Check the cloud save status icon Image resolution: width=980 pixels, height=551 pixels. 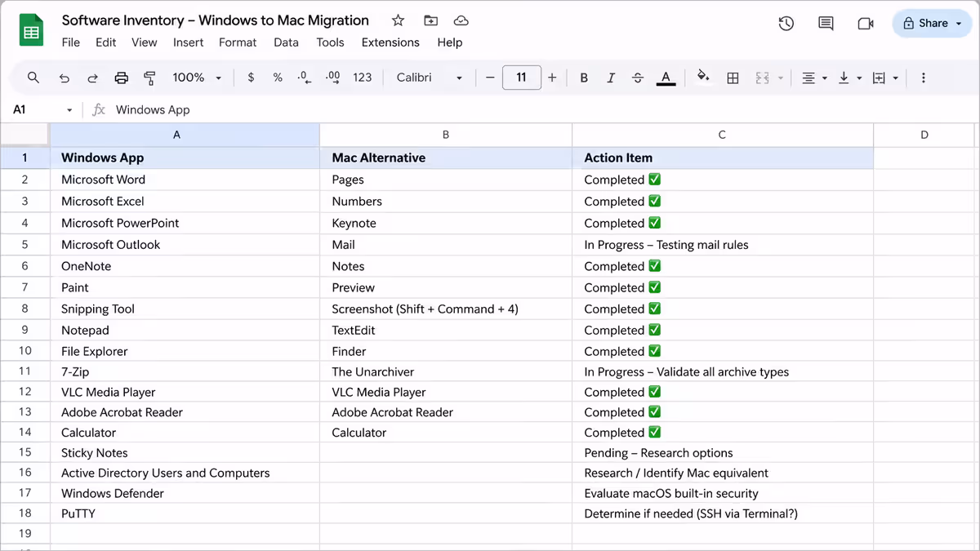[x=461, y=20]
